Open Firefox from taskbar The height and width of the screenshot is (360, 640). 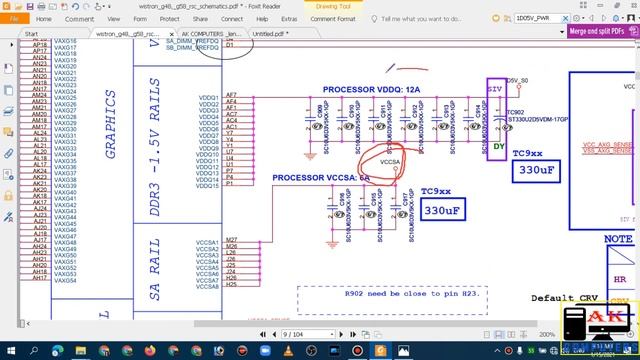point(150,351)
